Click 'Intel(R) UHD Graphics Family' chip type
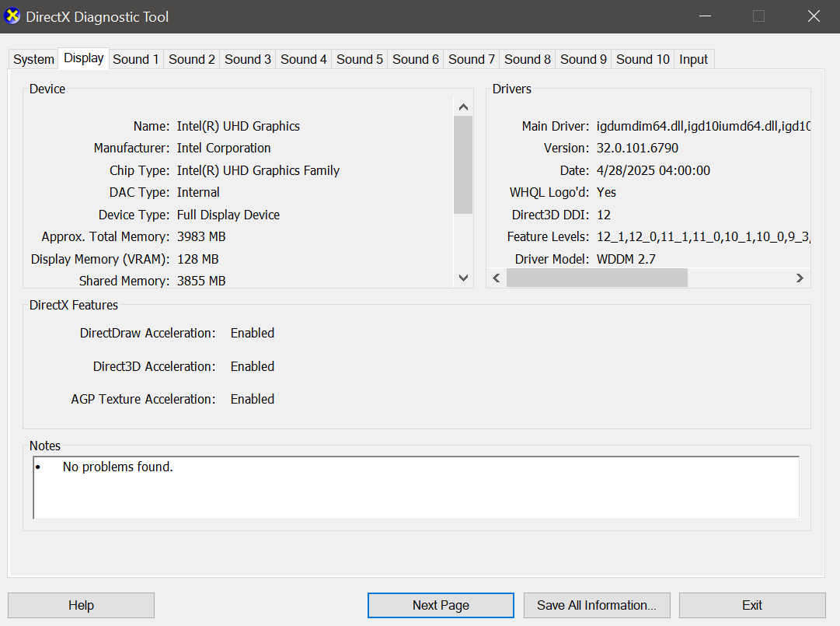This screenshot has width=840, height=626. pos(258,170)
